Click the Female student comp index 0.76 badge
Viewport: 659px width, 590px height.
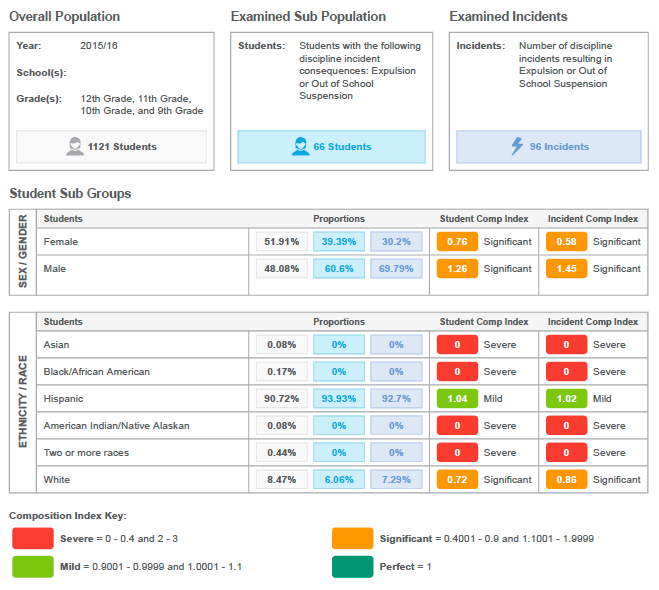click(457, 241)
